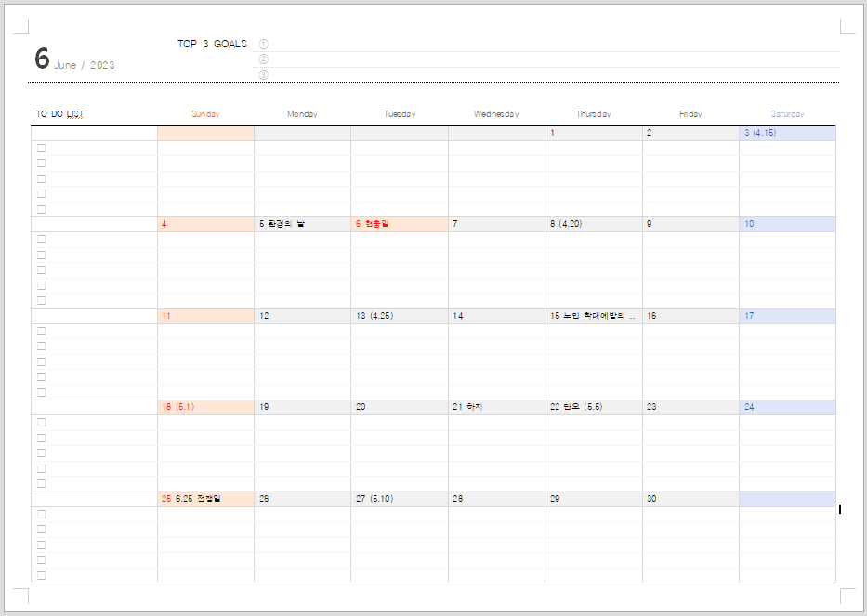
Task: Click the Saturday date cell 17
Action: coord(787,316)
